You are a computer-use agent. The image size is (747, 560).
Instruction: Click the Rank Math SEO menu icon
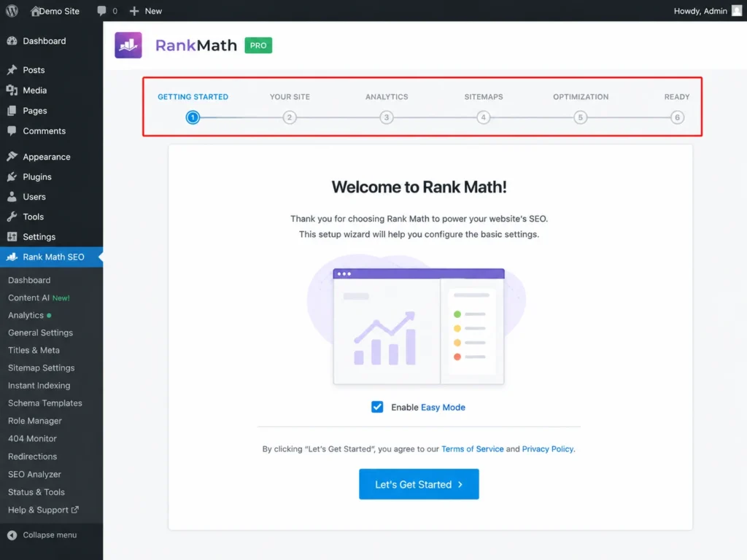point(12,257)
